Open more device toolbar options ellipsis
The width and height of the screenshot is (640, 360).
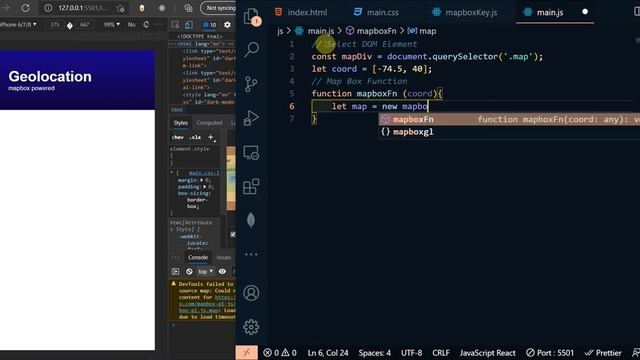[159, 25]
